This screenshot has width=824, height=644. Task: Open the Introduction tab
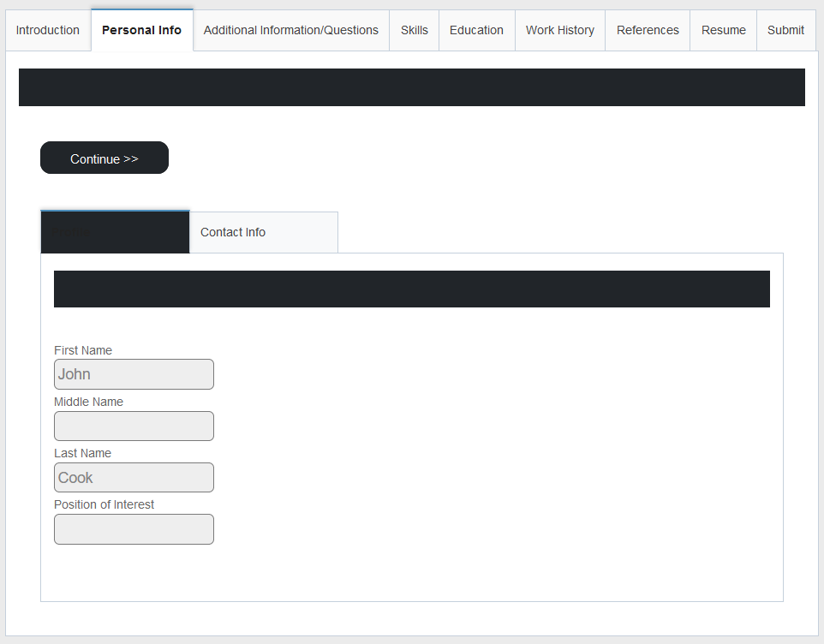48,31
